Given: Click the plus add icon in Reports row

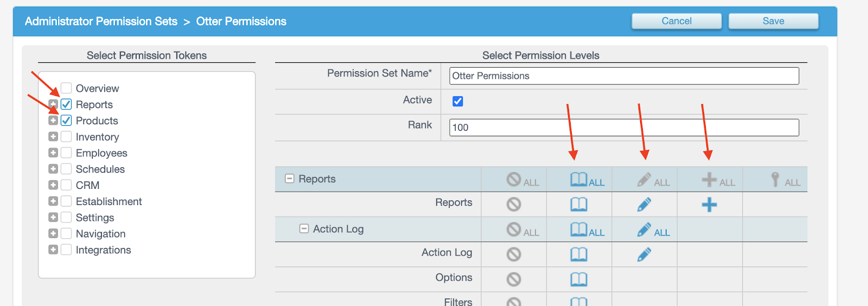Looking at the screenshot, I should pos(709,205).
